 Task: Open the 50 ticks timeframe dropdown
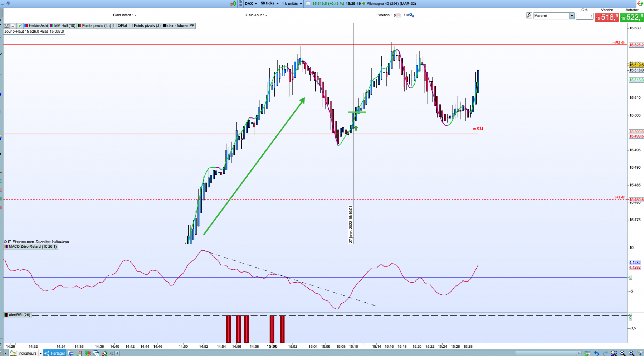pyautogui.click(x=270, y=4)
